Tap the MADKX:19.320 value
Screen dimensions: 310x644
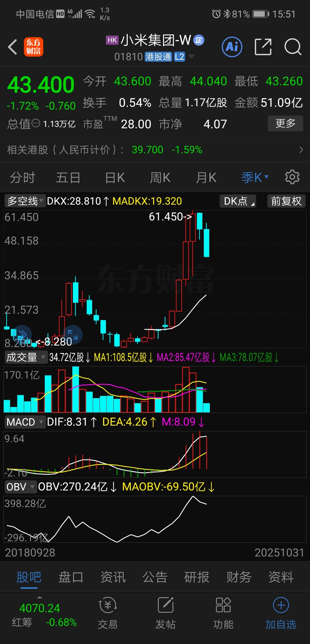(147, 201)
